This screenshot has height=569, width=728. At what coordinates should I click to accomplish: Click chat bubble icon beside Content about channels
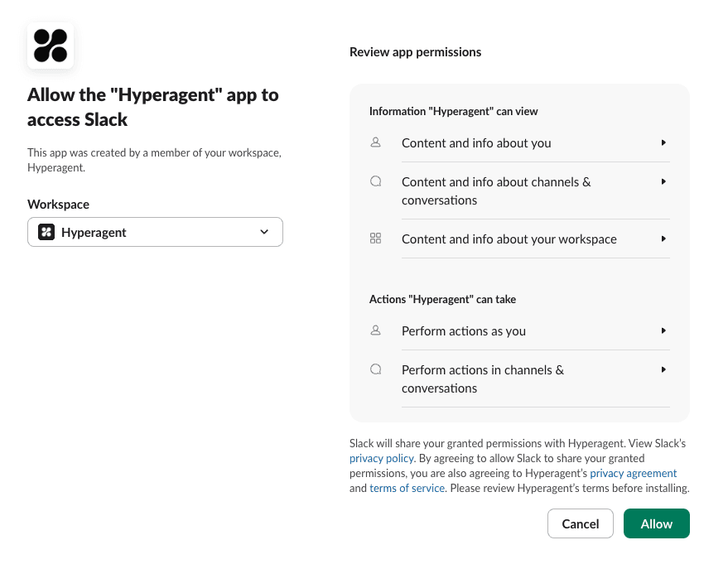click(376, 181)
